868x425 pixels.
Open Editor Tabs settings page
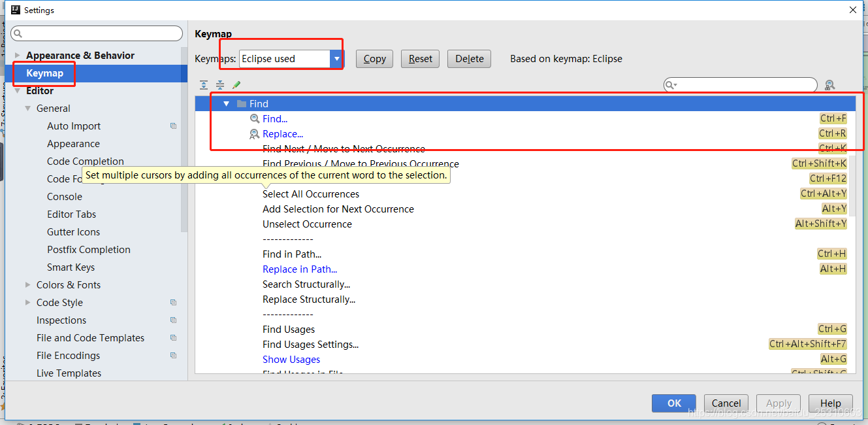tap(71, 214)
